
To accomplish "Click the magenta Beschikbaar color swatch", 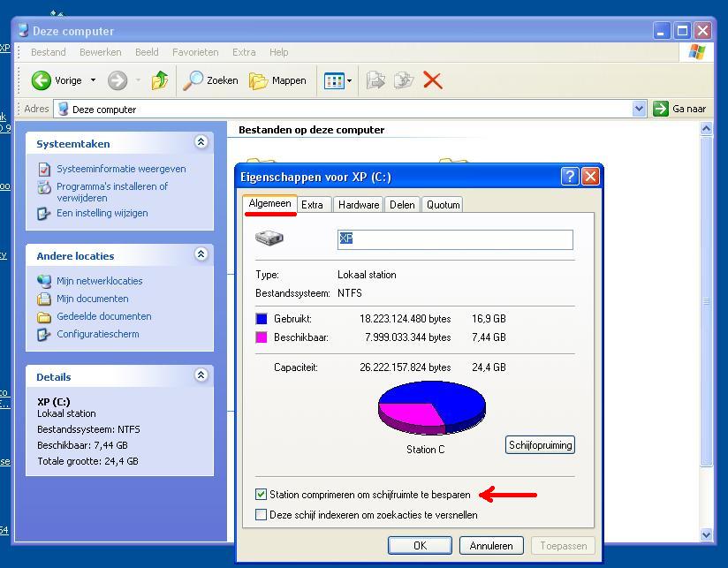I will click(x=262, y=337).
